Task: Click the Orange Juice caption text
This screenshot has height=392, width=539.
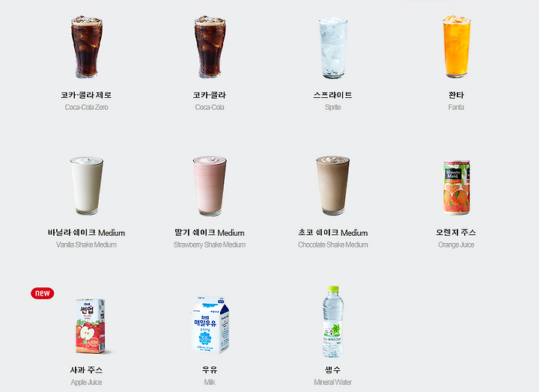Action: (x=456, y=245)
